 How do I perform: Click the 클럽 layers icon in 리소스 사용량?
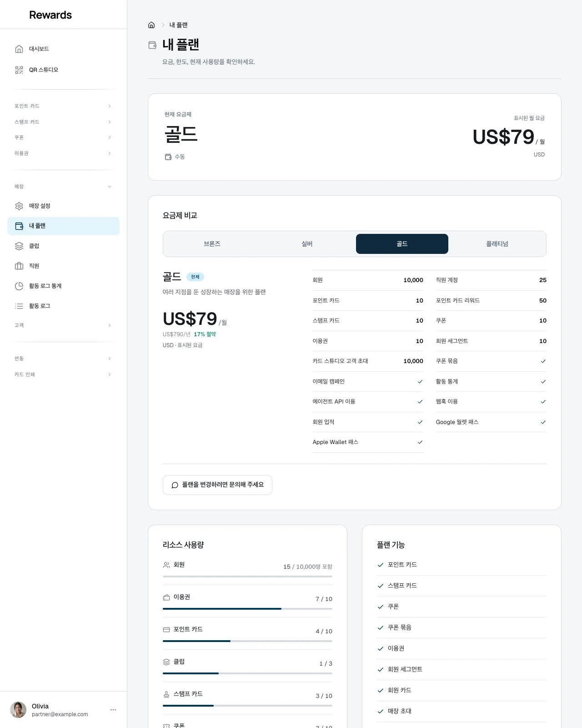[166, 662]
